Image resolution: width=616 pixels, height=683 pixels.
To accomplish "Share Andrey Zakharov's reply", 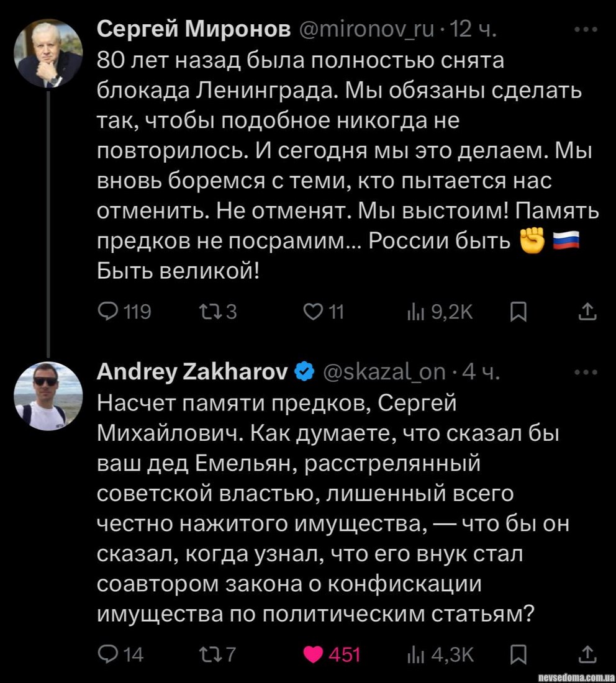I will pyautogui.click(x=587, y=653).
